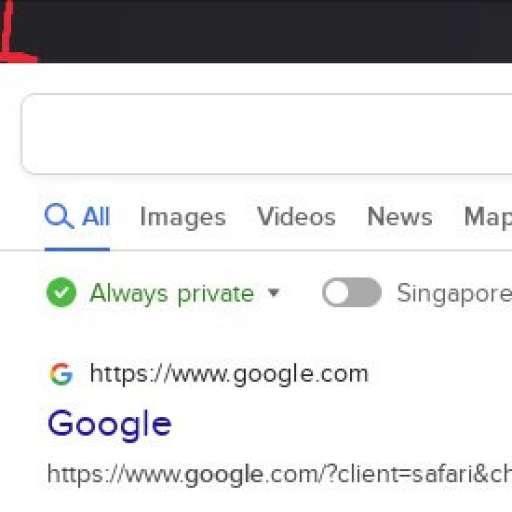Open the Google result title link
Screen dimensions: 512x512
(110, 425)
